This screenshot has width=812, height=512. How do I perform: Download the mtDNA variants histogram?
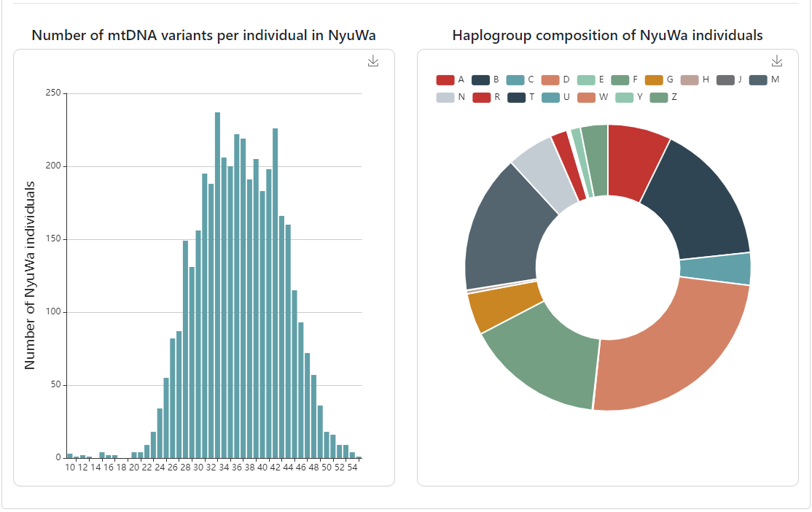pos(373,61)
